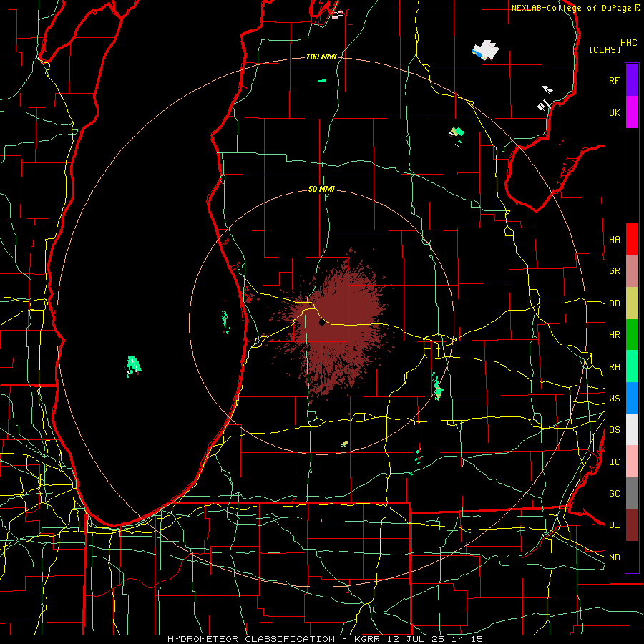Viewport: 644px width, 644px height.
Task: Click the BD legend label
Action: click(614, 303)
